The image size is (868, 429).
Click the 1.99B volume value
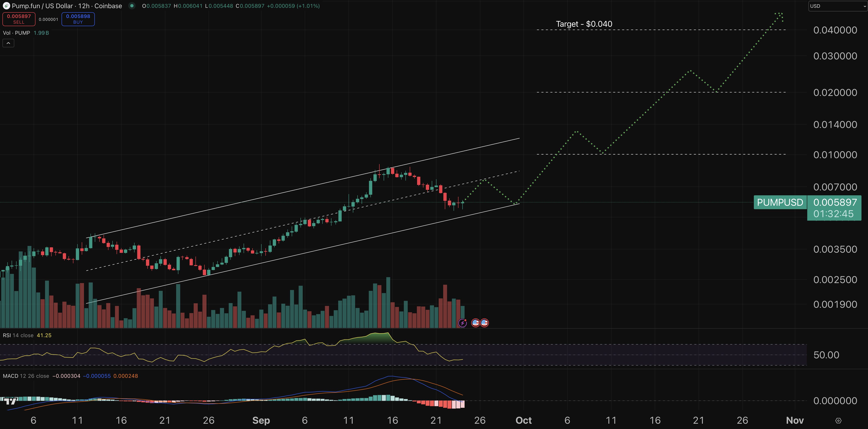[x=41, y=33]
